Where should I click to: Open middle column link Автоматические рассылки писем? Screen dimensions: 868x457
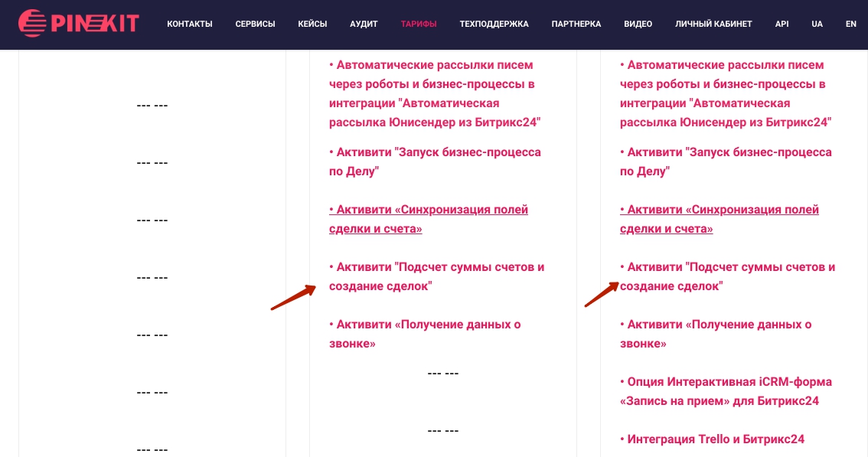click(x=435, y=93)
